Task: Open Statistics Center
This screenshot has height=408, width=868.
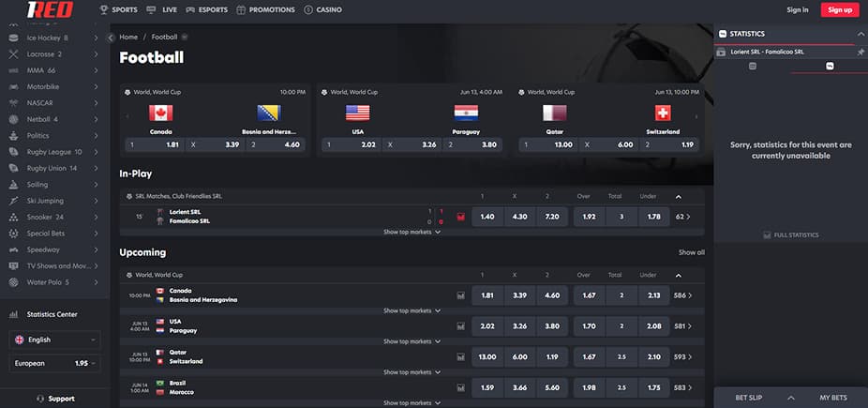Action: pos(52,314)
